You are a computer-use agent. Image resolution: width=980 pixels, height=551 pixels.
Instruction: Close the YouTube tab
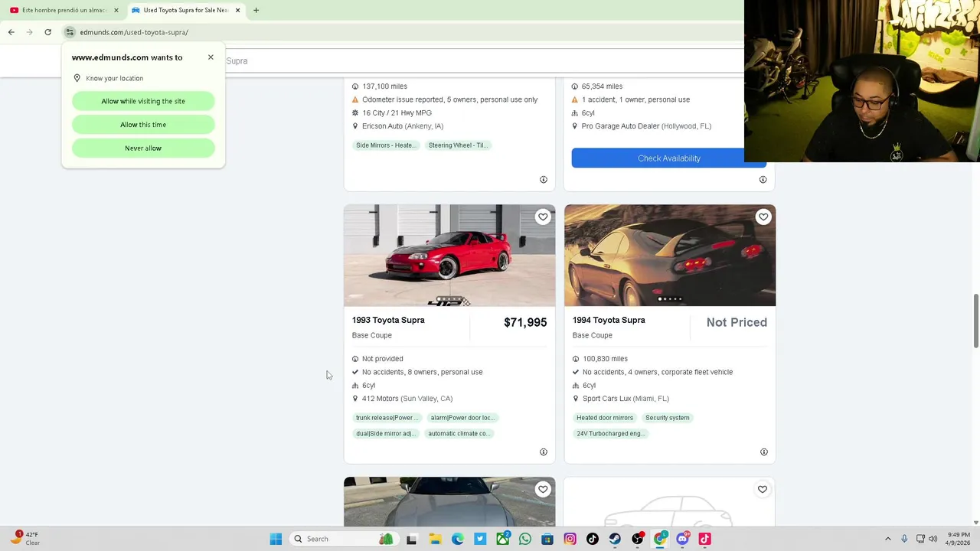coord(116,10)
